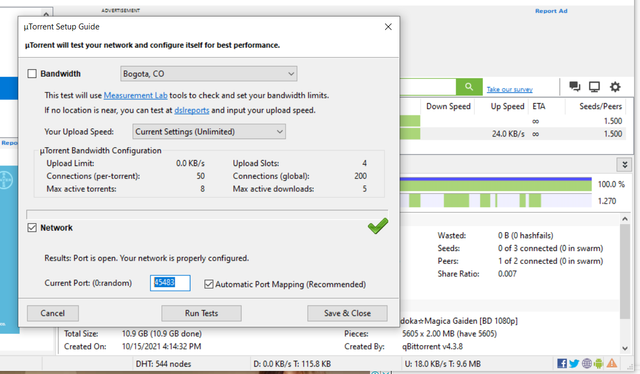Click the detail pane scroll-up arrow
Image resolution: width=640 pixels, height=374 pixels.
(x=625, y=219)
